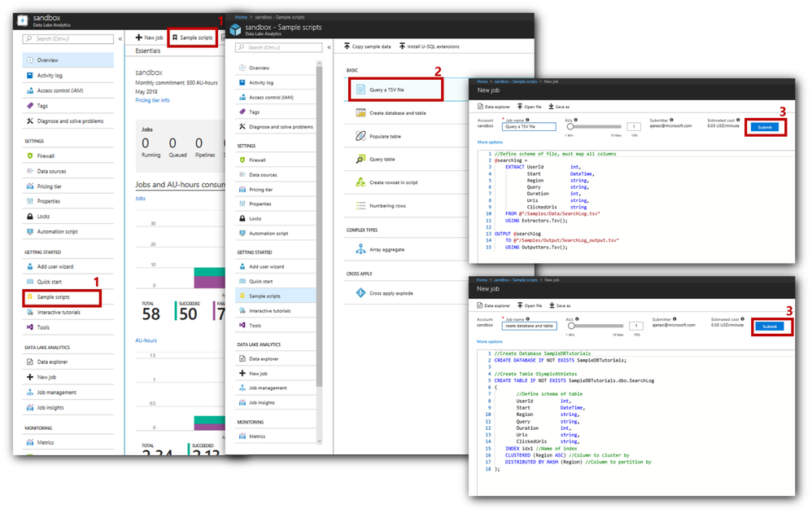The width and height of the screenshot is (812, 513).
Task: Click Install U-SQL extensions in Sample scripts toolbar
Action: (429, 46)
